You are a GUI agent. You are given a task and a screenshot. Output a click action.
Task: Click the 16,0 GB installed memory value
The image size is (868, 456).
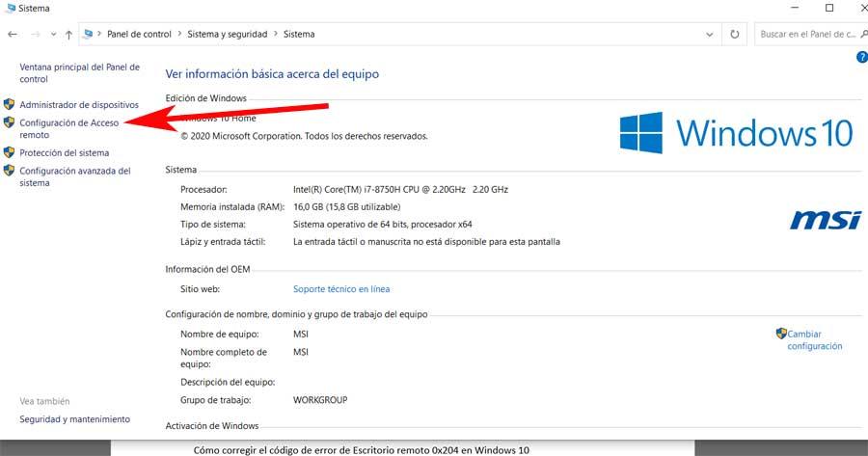346,207
